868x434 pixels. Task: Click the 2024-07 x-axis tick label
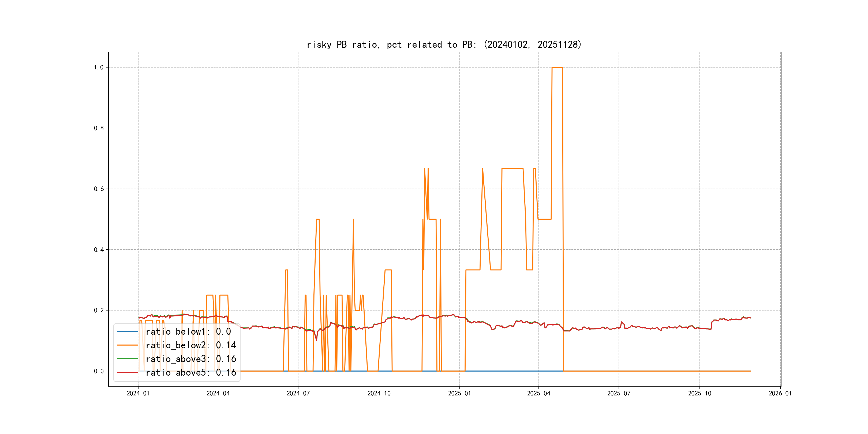pyautogui.click(x=298, y=393)
